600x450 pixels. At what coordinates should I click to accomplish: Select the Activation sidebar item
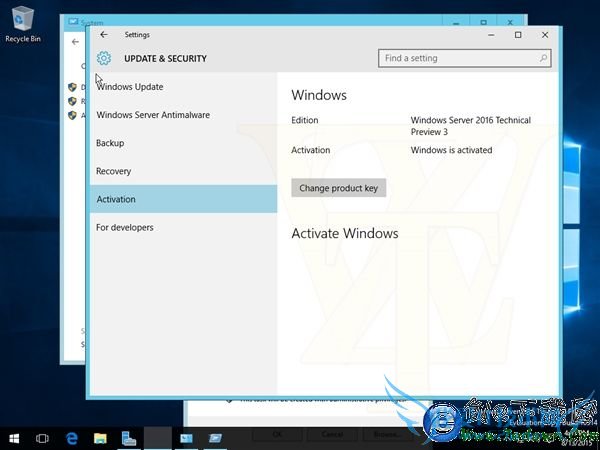(183, 199)
